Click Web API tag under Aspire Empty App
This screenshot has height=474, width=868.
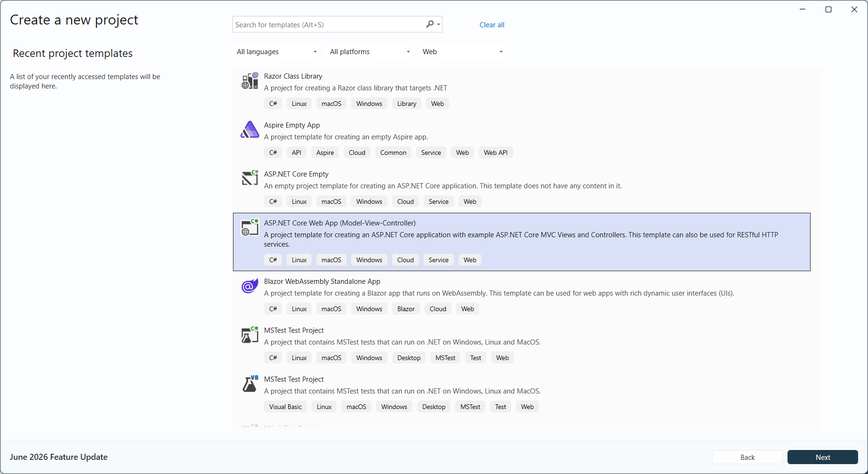(496, 153)
